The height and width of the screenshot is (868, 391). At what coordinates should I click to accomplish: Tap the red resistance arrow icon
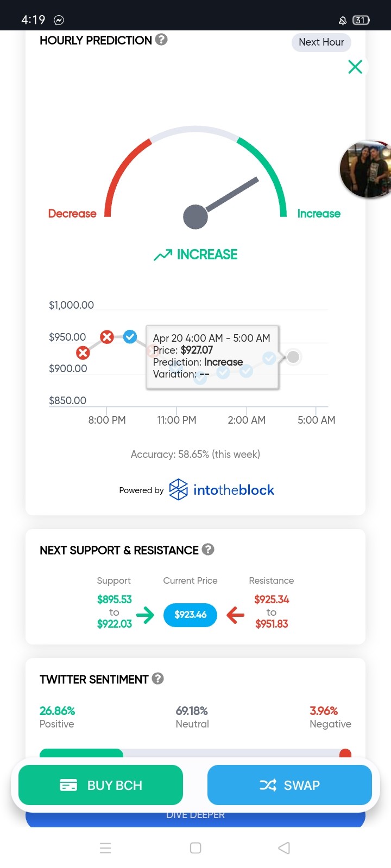point(235,615)
